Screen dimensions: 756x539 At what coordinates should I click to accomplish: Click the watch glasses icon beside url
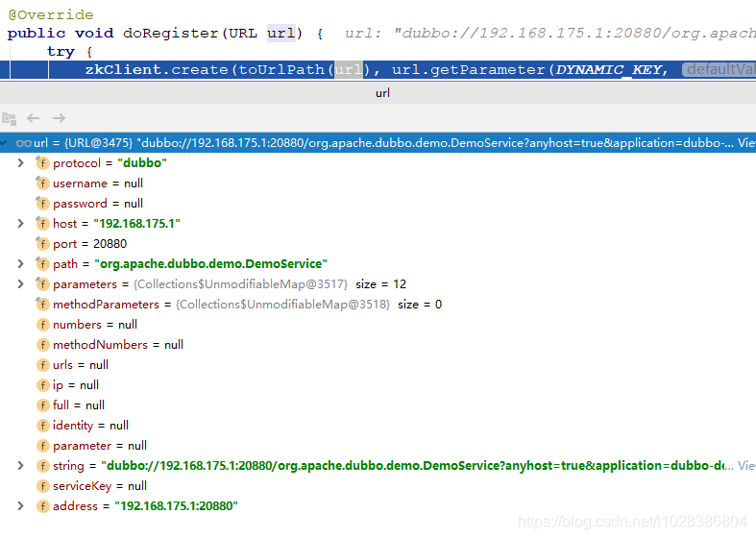[24, 143]
